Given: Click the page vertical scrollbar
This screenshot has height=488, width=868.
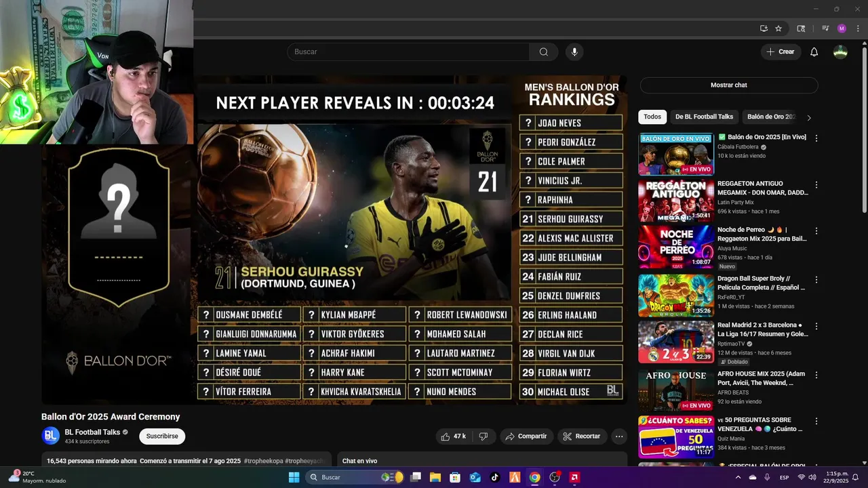Looking at the screenshot, I should coord(864,129).
